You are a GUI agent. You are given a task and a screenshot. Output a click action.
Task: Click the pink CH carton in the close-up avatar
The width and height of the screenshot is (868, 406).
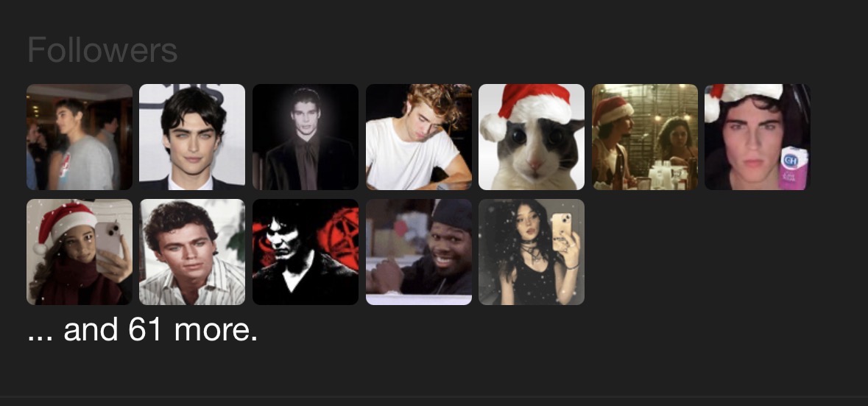point(794,168)
